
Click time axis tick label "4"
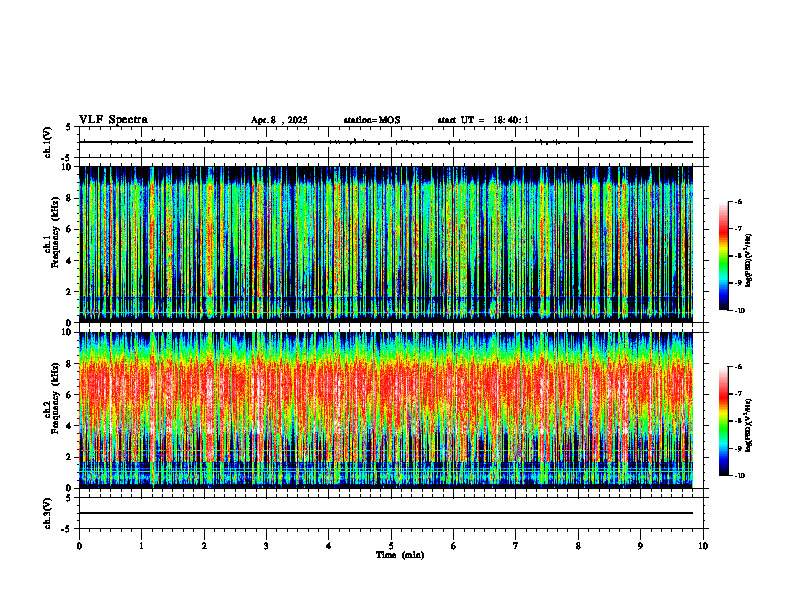(329, 546)
